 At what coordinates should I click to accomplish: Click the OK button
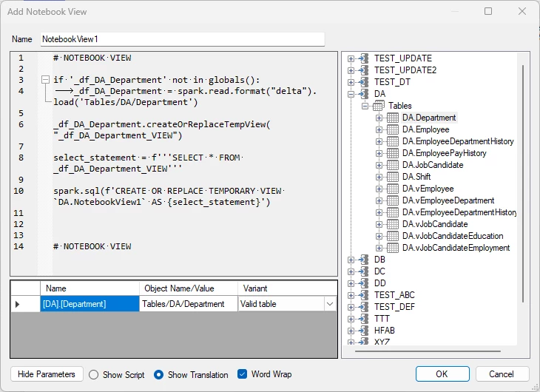(442, 374)
